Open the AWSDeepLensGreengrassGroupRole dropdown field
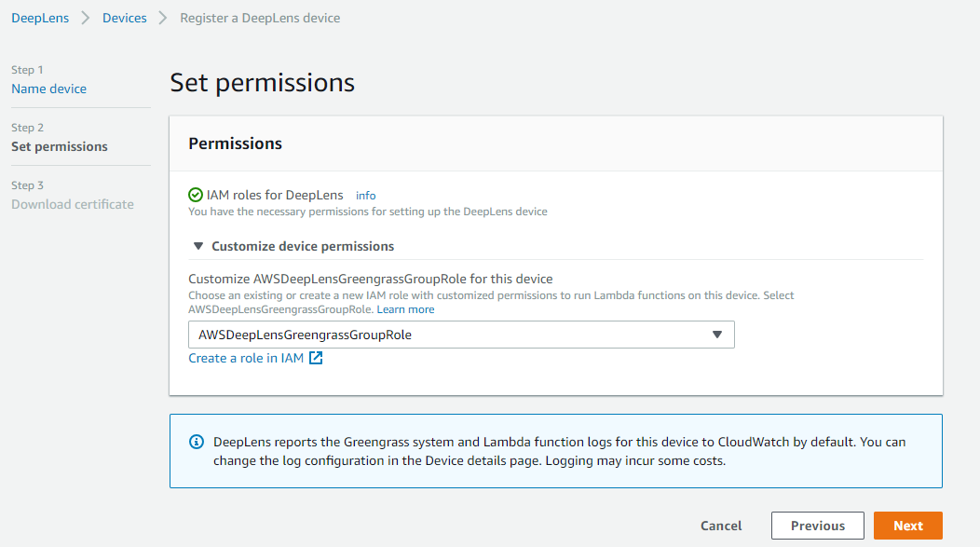980x547 pixels. click(460, 335)
